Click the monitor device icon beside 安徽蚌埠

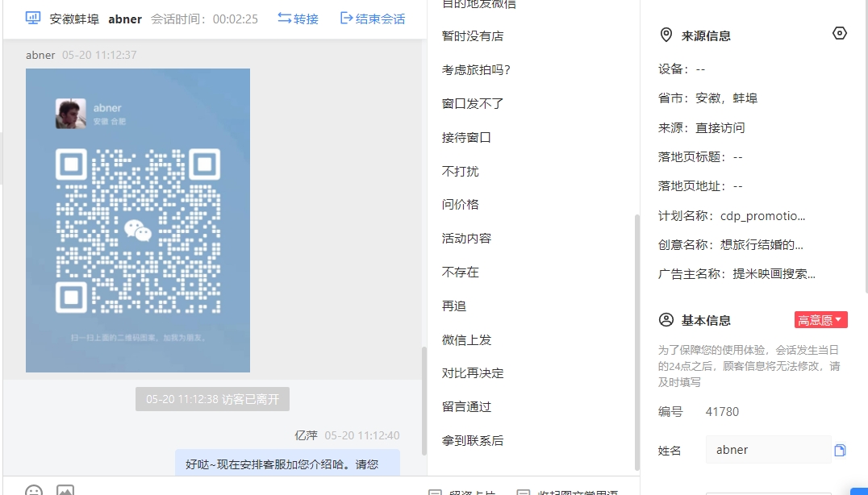click(33, 18)
